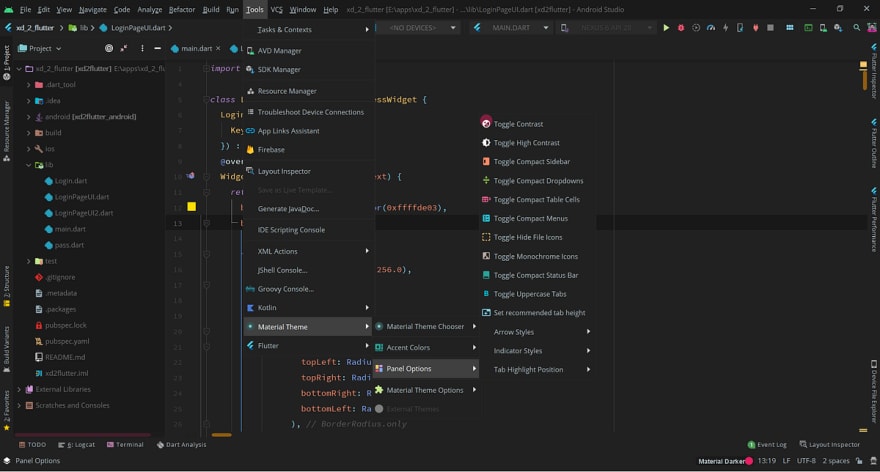Click the Search Everywhere magnifier icon
The height and width of the screenshot is (472, 880).
click(x=856, y=28)
